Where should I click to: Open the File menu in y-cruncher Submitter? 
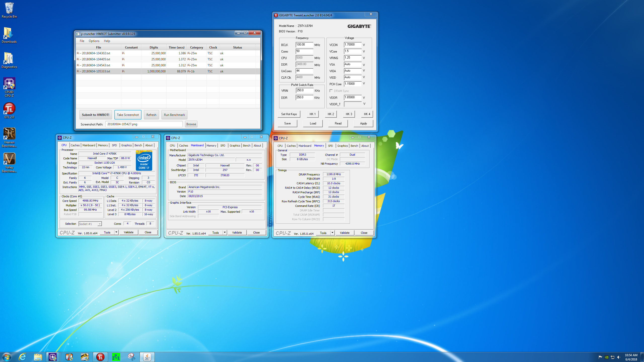pos(82,41)
